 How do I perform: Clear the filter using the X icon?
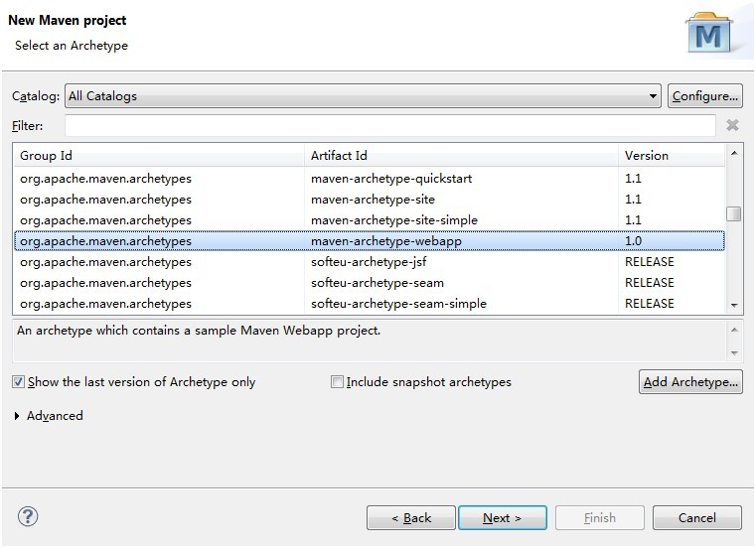(x=732, y=125)
